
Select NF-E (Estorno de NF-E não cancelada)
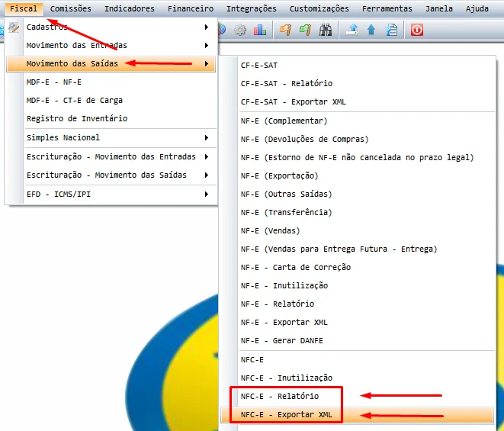point(358,158)
